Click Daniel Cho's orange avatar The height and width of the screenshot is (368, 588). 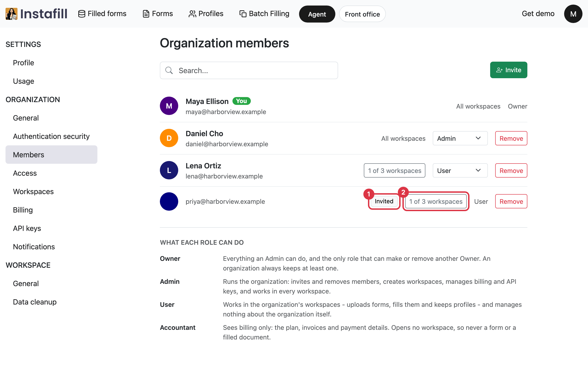169,138
